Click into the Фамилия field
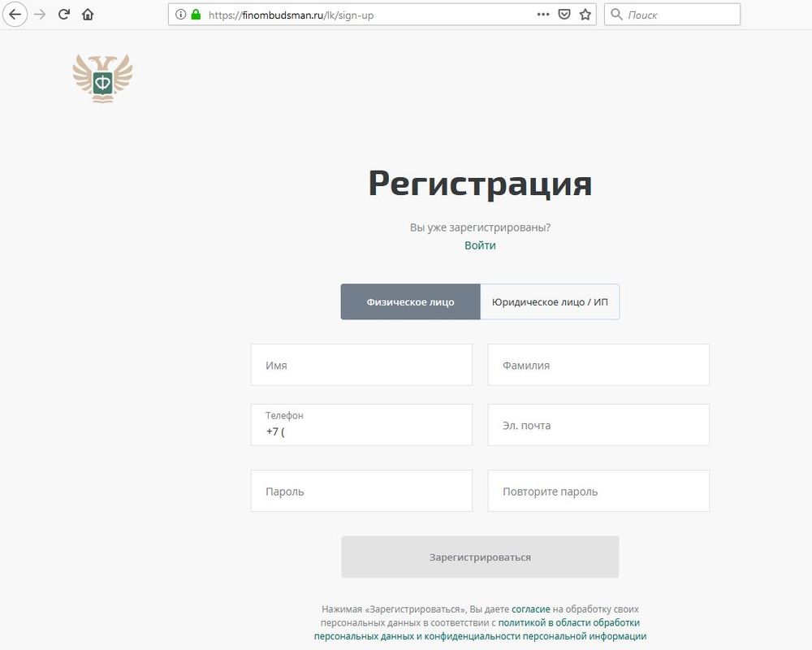 (598, 366)
